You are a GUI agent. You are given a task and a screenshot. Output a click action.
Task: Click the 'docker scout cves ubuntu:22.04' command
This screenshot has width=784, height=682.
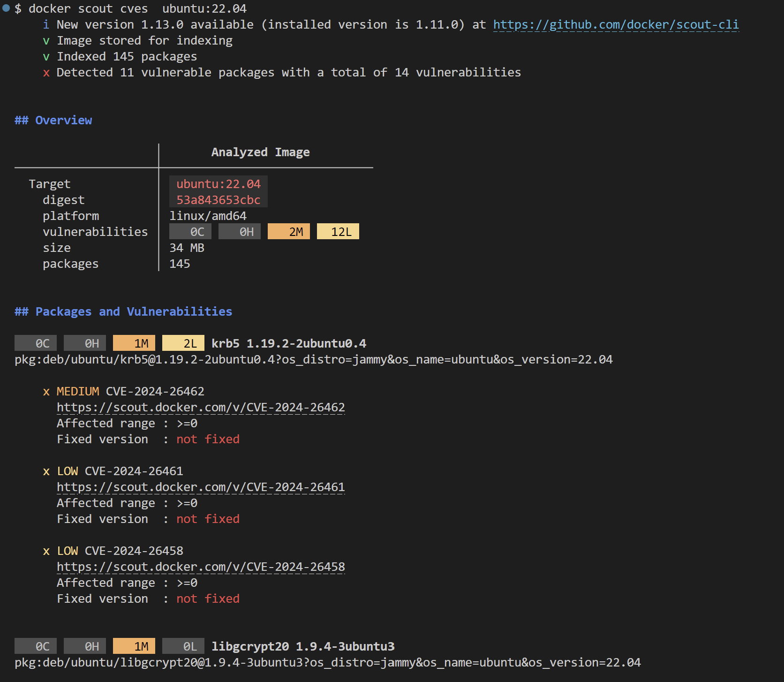coord(137,8)
